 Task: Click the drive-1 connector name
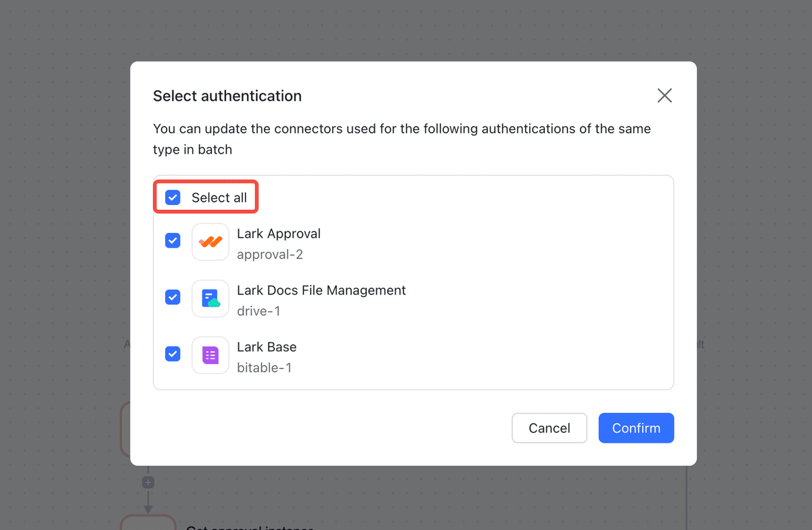coord(258,311)
